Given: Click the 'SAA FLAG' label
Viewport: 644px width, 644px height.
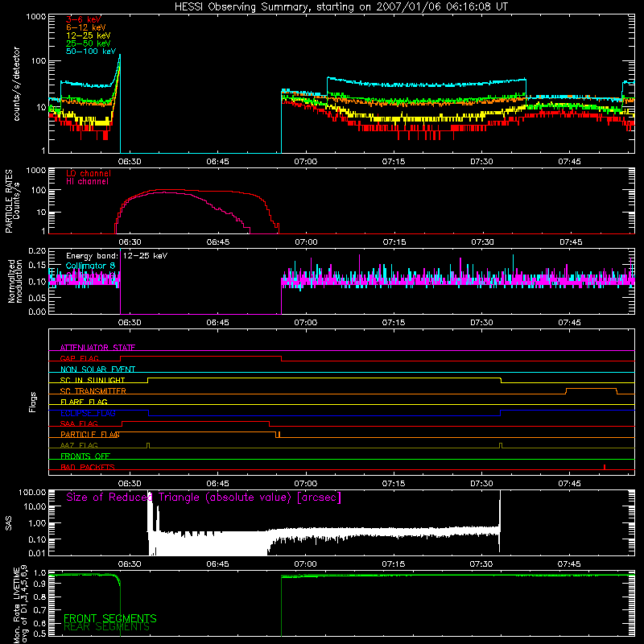Looking at the screenshot, I should pos(79,423).
